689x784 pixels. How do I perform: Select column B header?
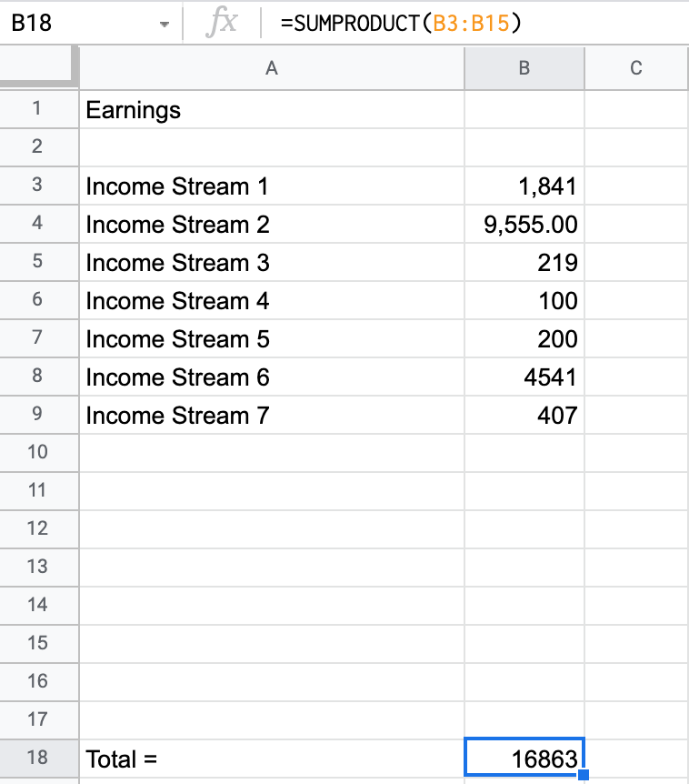point(524,68)
